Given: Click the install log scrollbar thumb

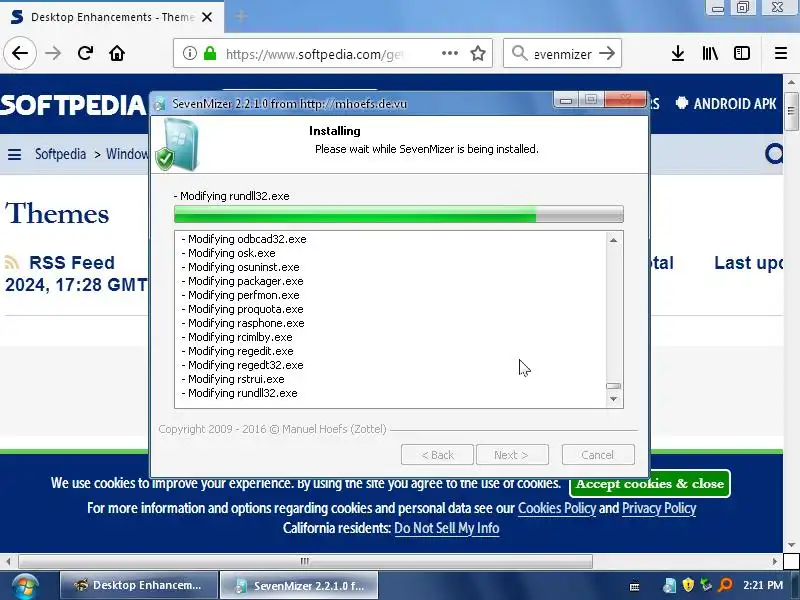Looking at the screenshot, I should coord(613,386).
